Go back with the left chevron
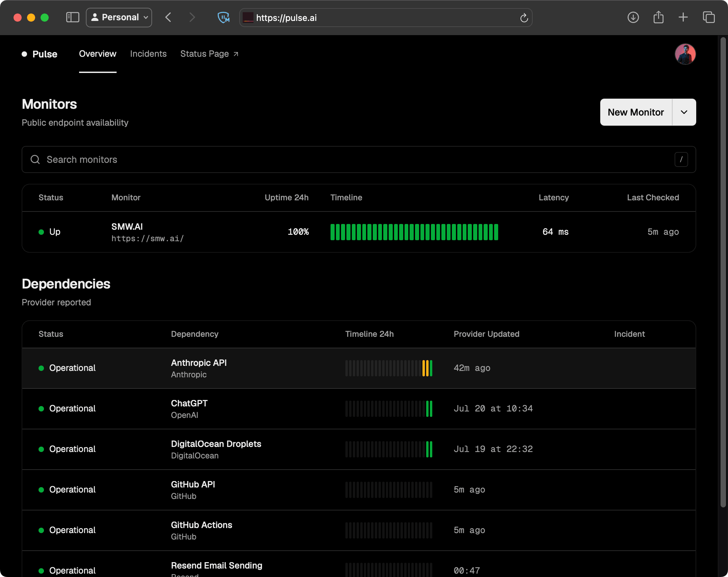Viewport: 728px width, 577px height. [168, 17]
